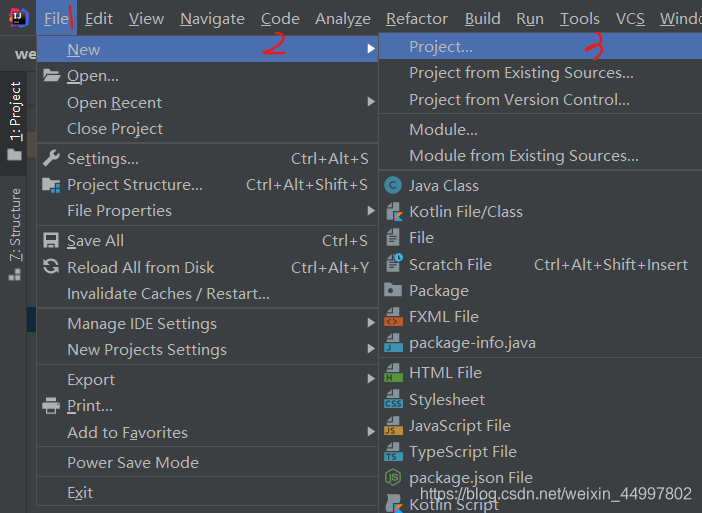Expand the New Projects Settings submenu arrow
Viewport: 702px width, 513px height.
[371, 349]
